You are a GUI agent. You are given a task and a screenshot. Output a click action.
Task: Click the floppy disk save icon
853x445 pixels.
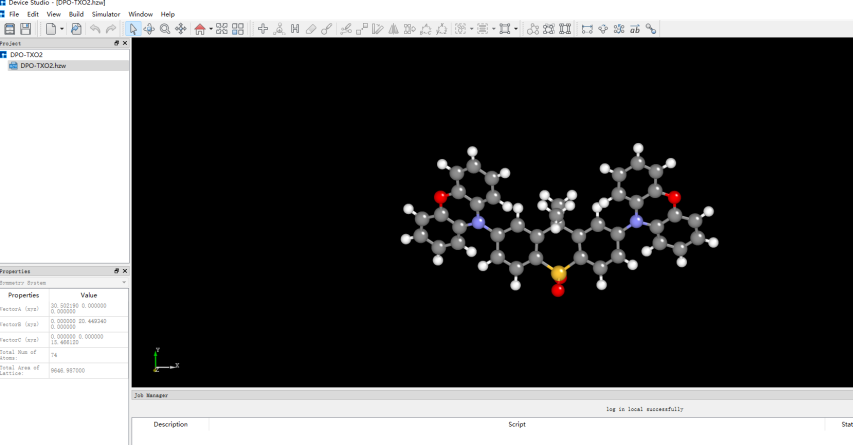[26, 29]
